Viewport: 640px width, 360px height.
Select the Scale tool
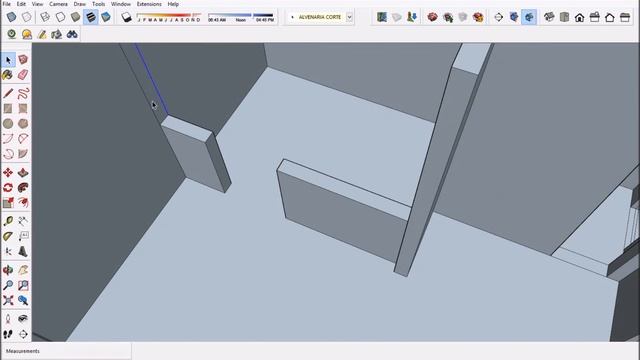[x=8, y=203]
